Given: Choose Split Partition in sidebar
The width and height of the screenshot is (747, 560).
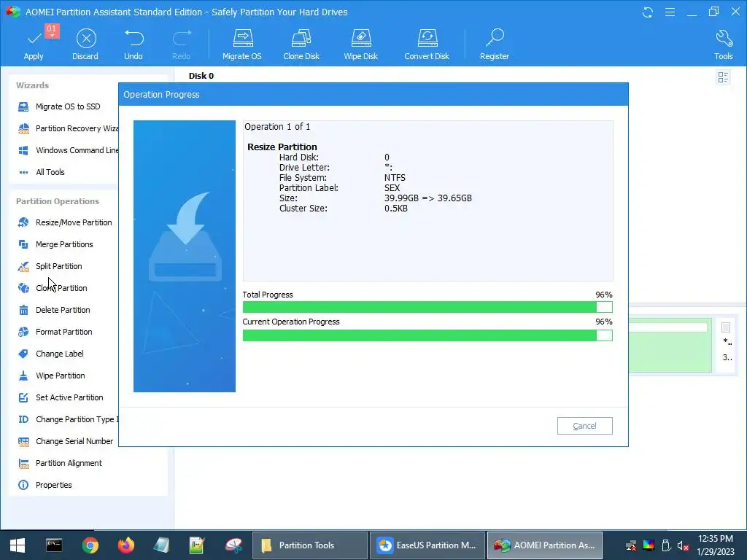Looking at the screenshot, I should click(50, 266).
